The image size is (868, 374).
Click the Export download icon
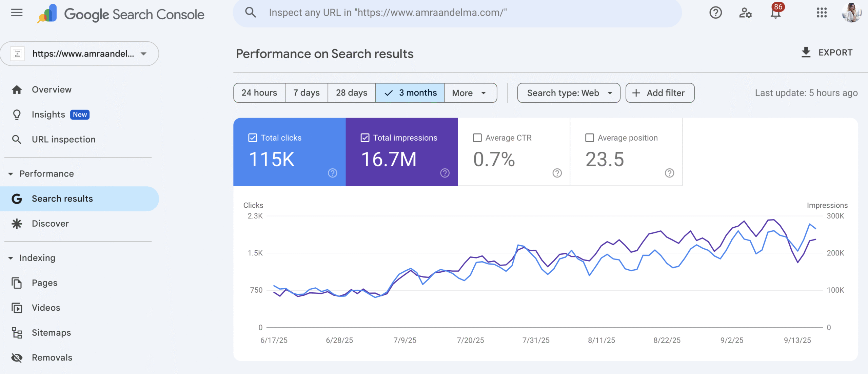806,53
